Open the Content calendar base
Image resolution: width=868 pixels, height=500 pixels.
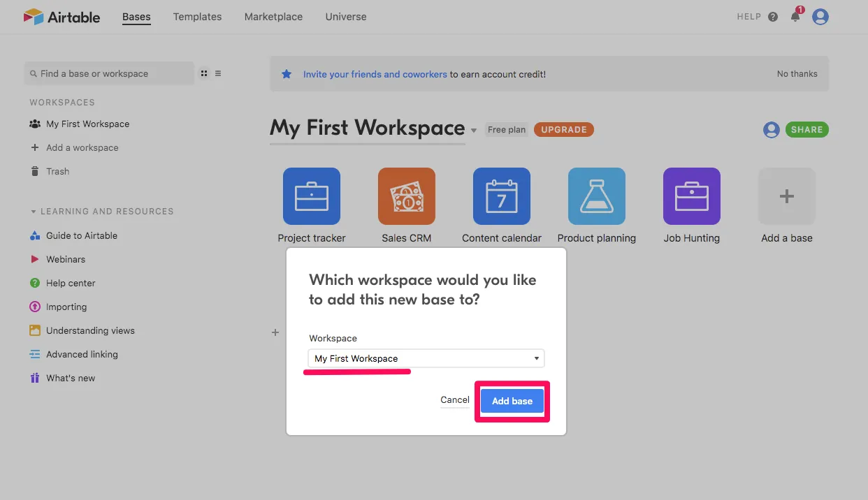point(502,196)
